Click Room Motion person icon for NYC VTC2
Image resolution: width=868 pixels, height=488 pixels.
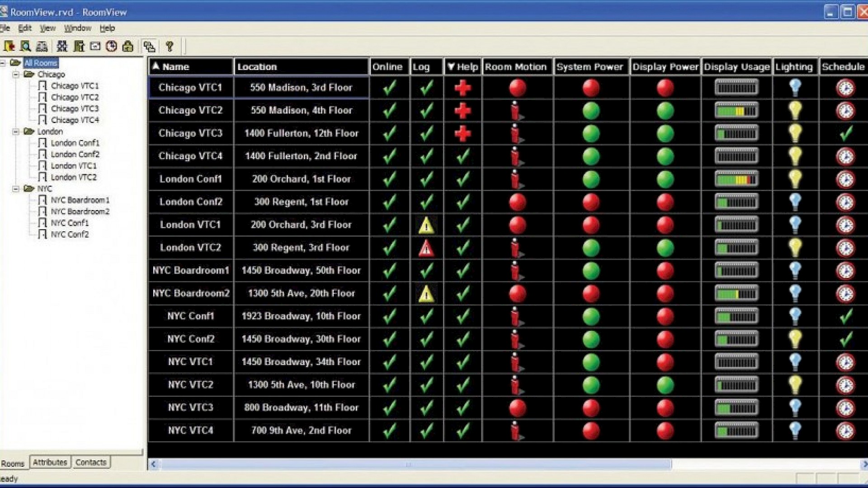tap(516, 385)
